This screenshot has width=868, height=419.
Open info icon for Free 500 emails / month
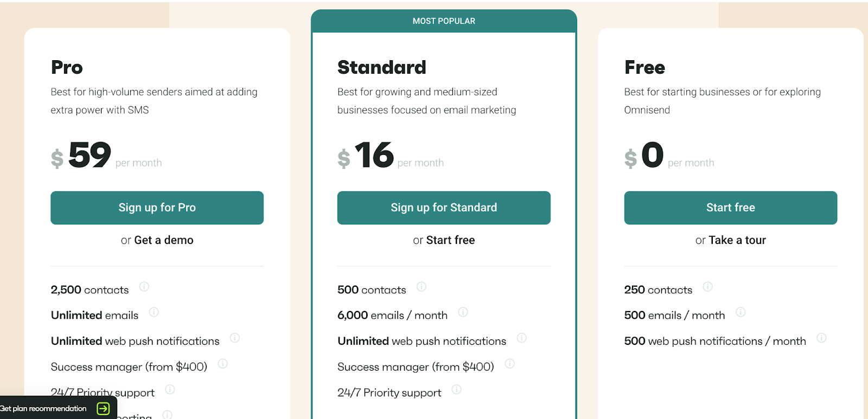[x=740, y=312]
